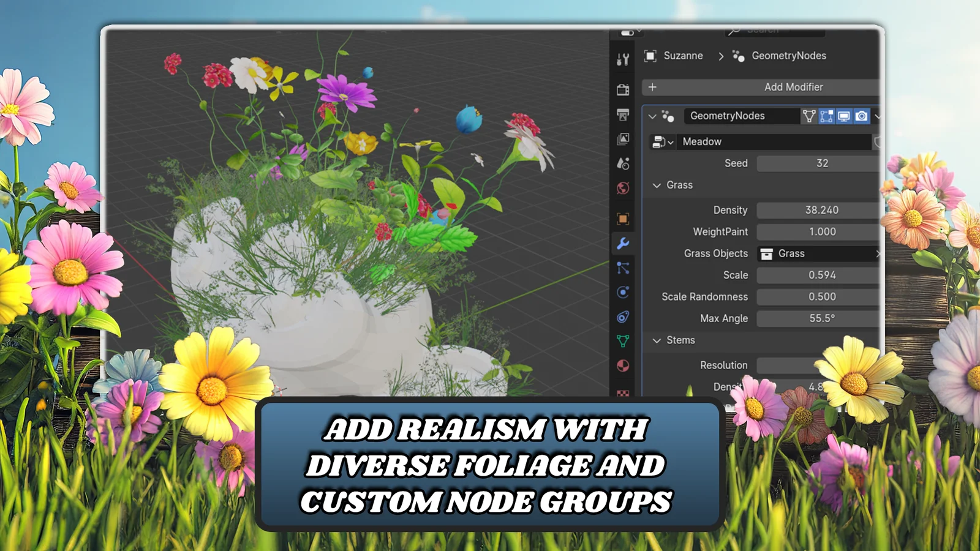Select the Output Properties tab
Viewport: 980px width, 551px height.
pos(623,115)
